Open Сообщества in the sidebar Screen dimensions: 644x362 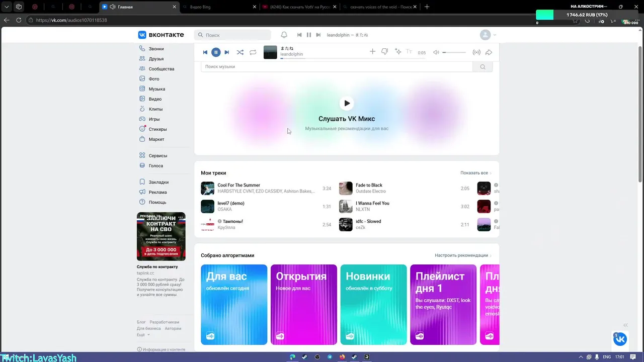coord(161,69)
